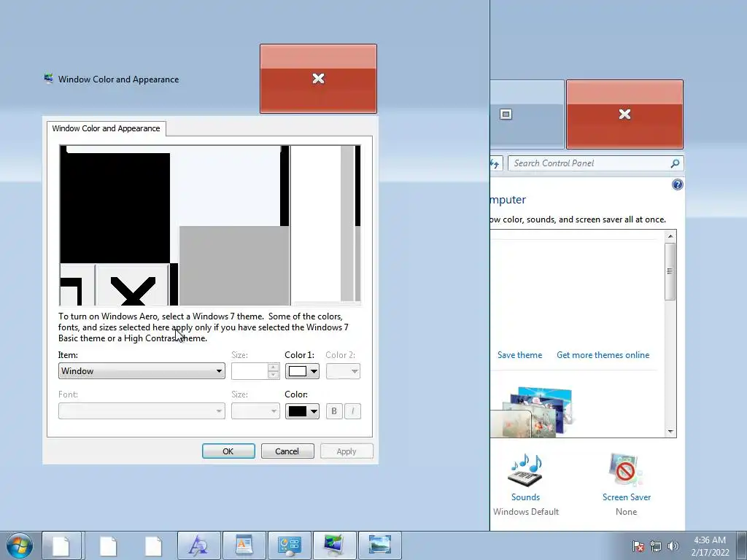Screen dimensions: 747x560
Task: Click the Sounds link text
Action: 525,497
